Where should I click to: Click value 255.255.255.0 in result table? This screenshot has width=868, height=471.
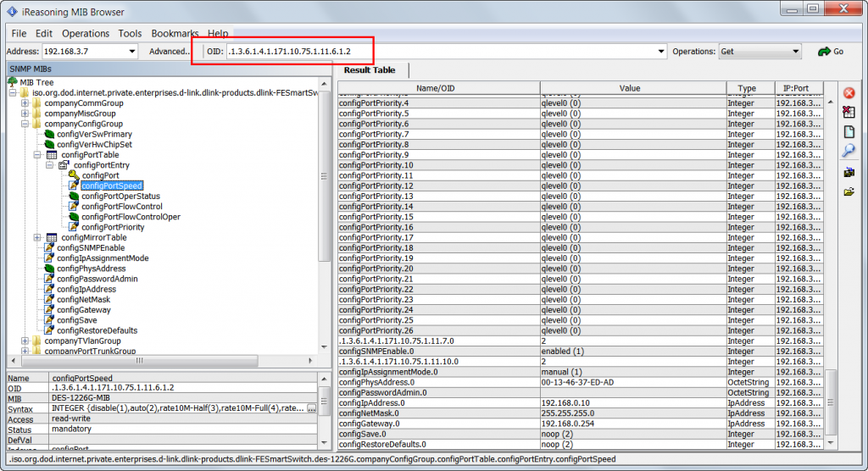568,413
